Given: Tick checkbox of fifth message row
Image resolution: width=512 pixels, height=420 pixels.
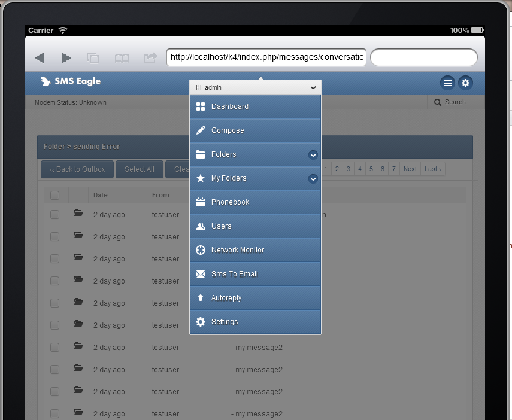Looking at the screenshot, I should click(x=55, y=303).
